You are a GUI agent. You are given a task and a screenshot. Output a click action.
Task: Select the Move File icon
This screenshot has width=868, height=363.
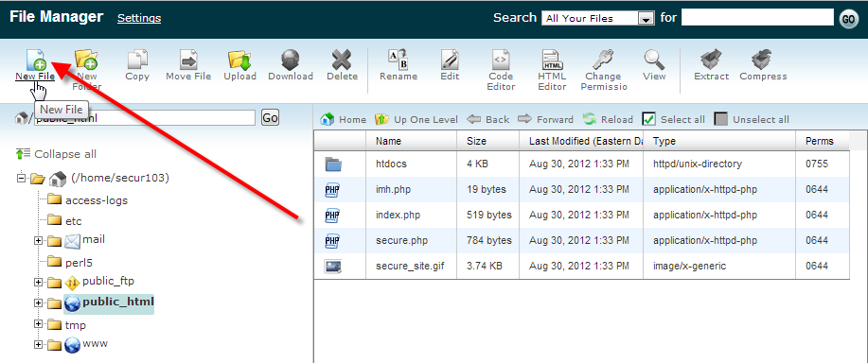[x=188, y=60]
